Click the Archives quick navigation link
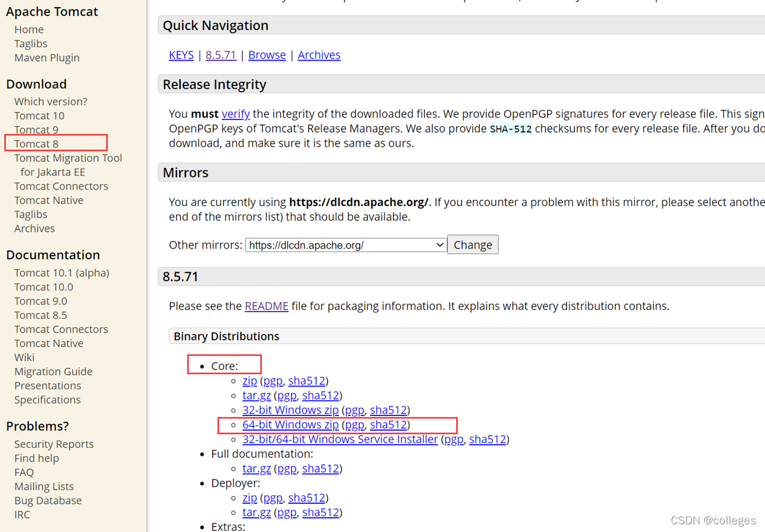Image resolution: width=765 pixels, height=532 pixels. click(x=319, y=55)
